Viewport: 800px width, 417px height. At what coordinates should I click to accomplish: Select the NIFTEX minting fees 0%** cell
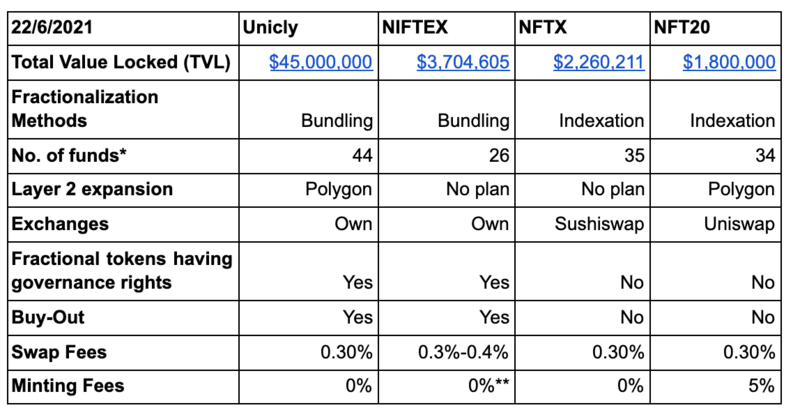click(447, 386)
